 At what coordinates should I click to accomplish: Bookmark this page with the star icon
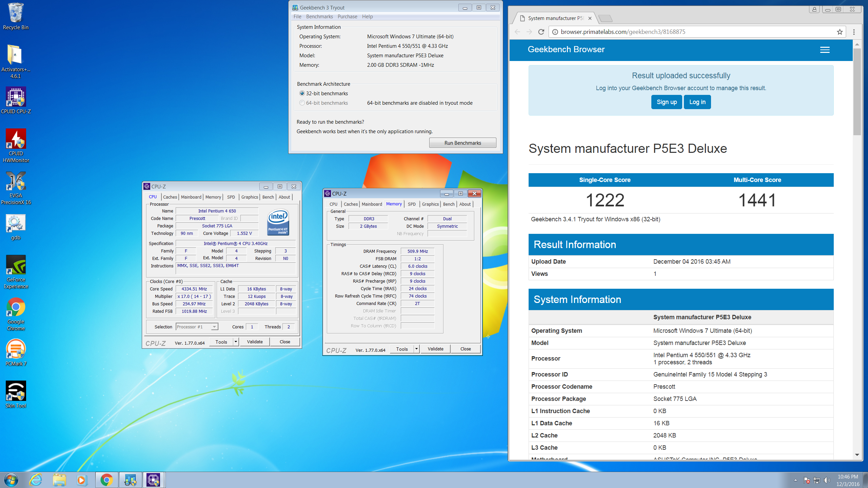840,32
